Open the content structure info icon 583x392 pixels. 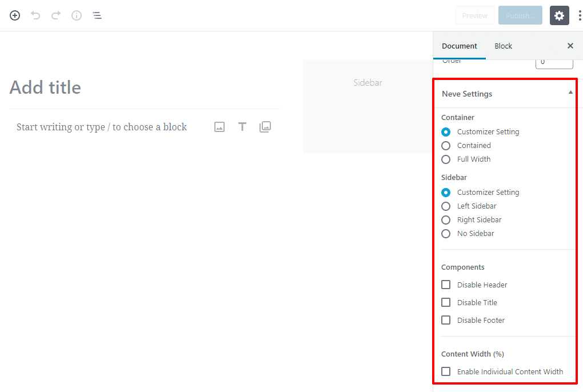point(77,15)
